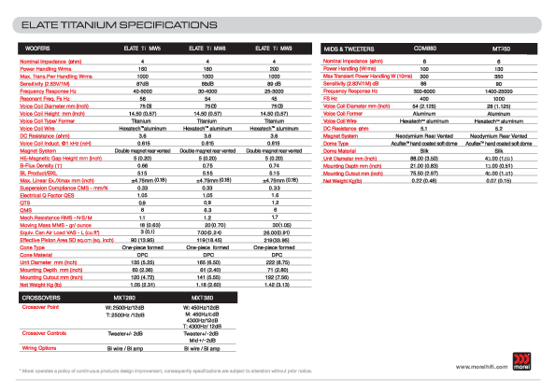Image resolution: width=556 pixels, height=392 pixels.
Task: Select the Effective Piston Area SD label
Action: click(66, 240)
